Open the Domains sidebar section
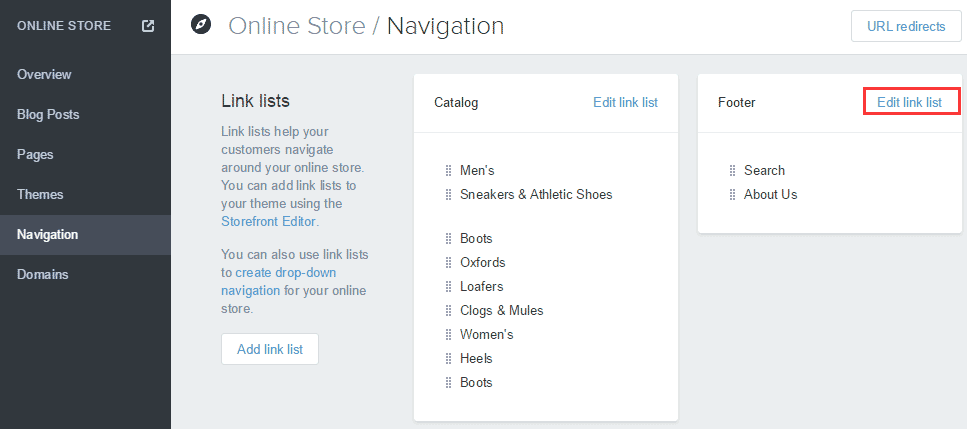Image resolution: width=967 pixels, height=429 pixels. click(45, 275)
